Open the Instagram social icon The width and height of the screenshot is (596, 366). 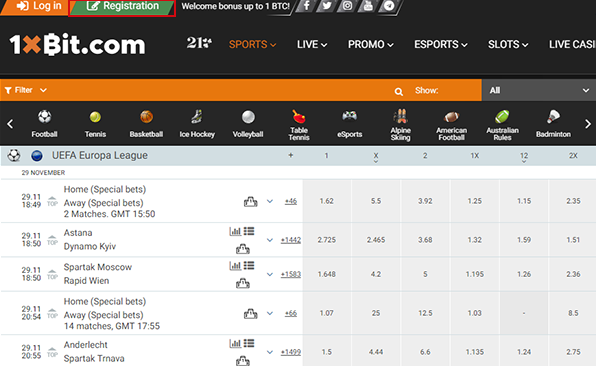(x=347, y=6)
